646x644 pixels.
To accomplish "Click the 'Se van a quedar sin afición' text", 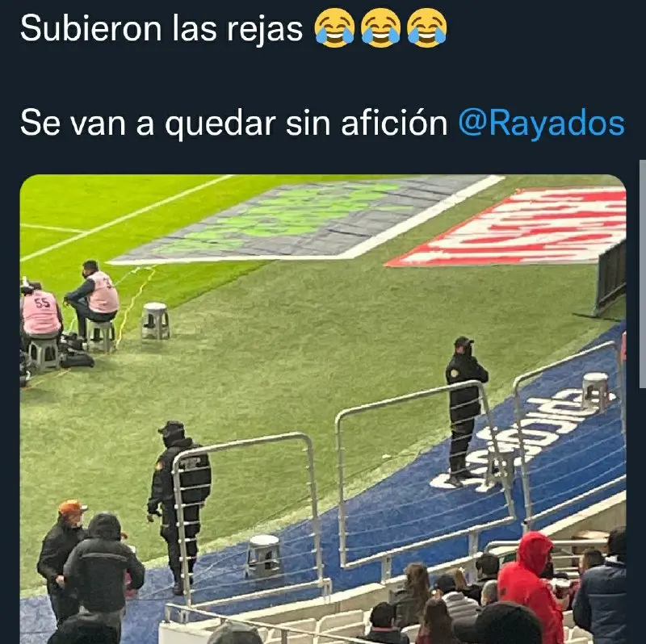I will pos(233,123).
